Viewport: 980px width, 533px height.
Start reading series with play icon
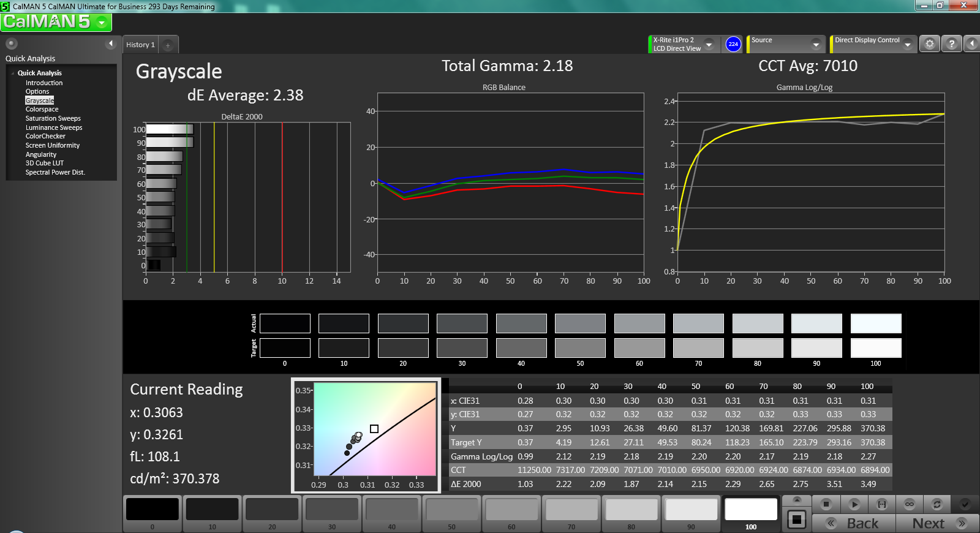[854, 504]
